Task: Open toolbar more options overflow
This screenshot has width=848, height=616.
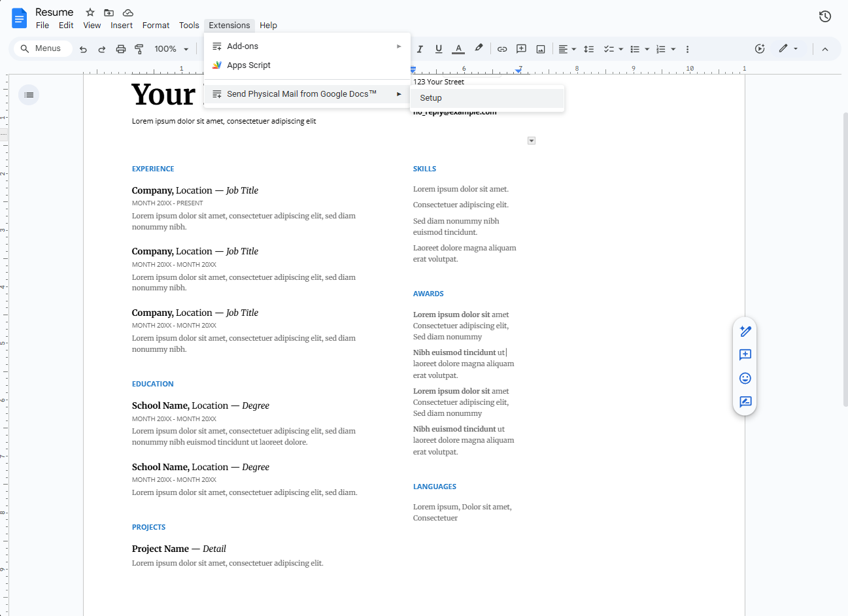Action: coord(687,49)
